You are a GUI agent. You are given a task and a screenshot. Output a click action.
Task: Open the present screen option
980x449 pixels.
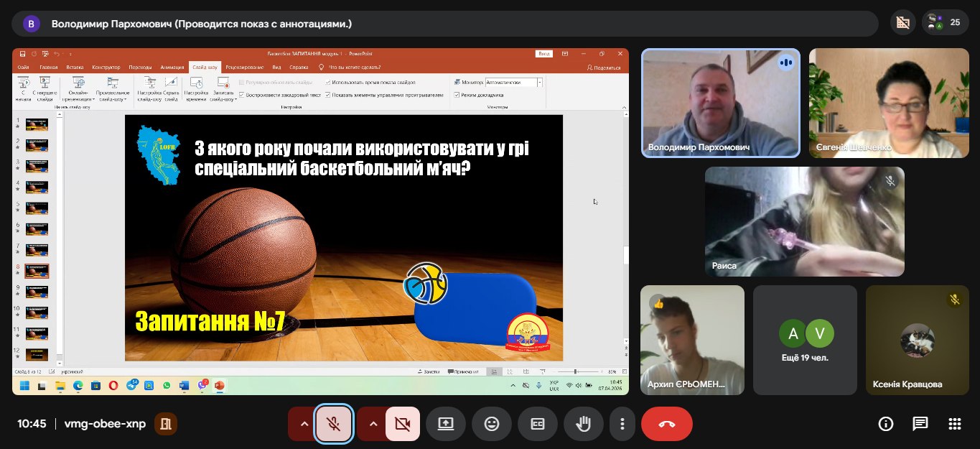click(x=445, y=424)
